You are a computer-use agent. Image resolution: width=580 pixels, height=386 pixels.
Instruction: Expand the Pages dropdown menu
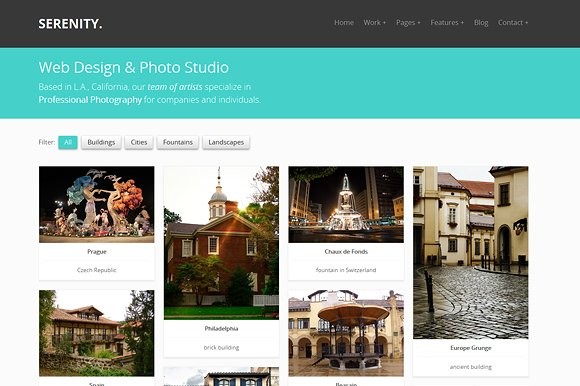coord(408,23)
